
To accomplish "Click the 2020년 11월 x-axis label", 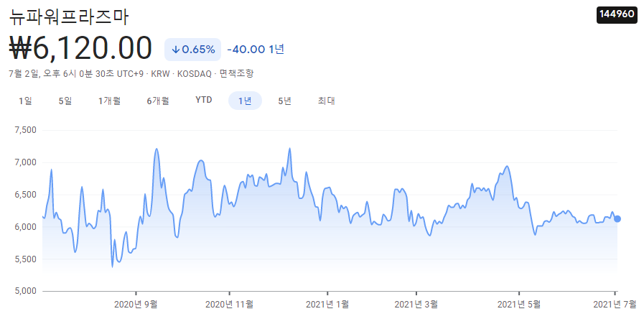I will click(x=229, y=305).
